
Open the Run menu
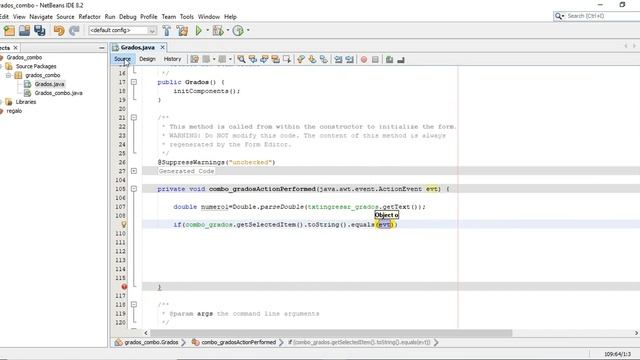(x=110, y=17)
